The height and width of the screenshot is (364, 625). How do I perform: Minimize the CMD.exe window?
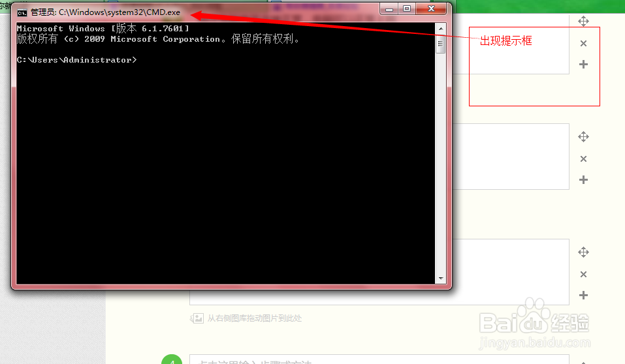click(x=389, y=8)
